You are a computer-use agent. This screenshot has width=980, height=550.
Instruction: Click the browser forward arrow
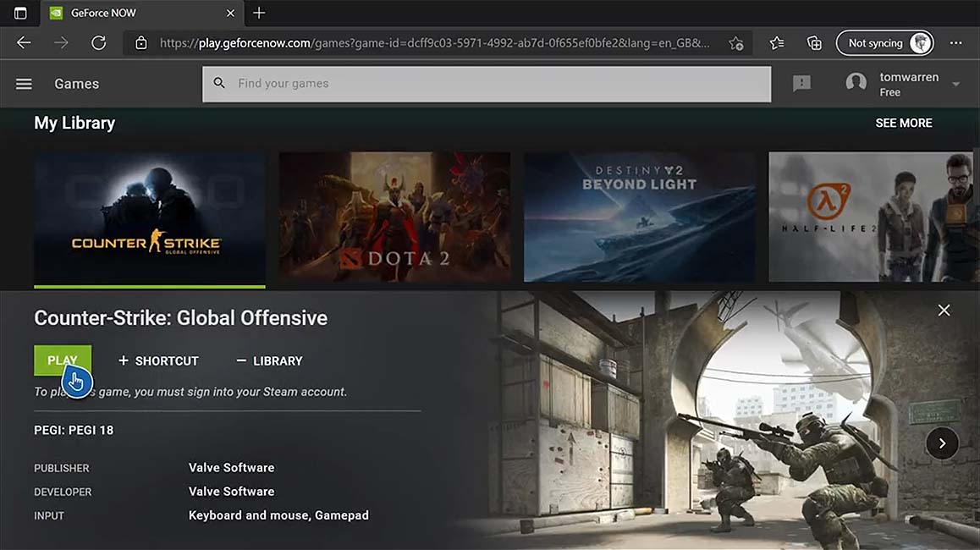click(61, 42)
